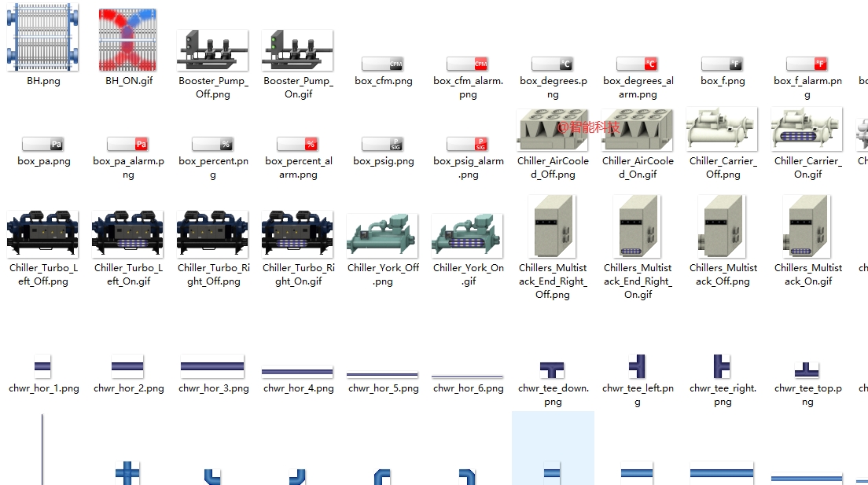Click the box_f_alarm.png icon
868x485 pixels.
(807, 64)
